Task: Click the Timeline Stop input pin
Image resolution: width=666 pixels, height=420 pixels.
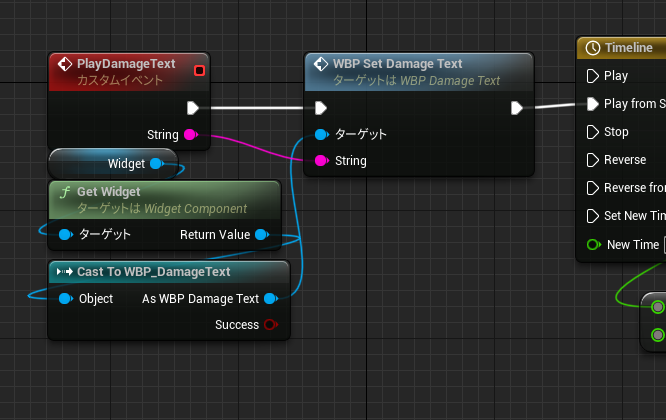Action: coord(593,132)
